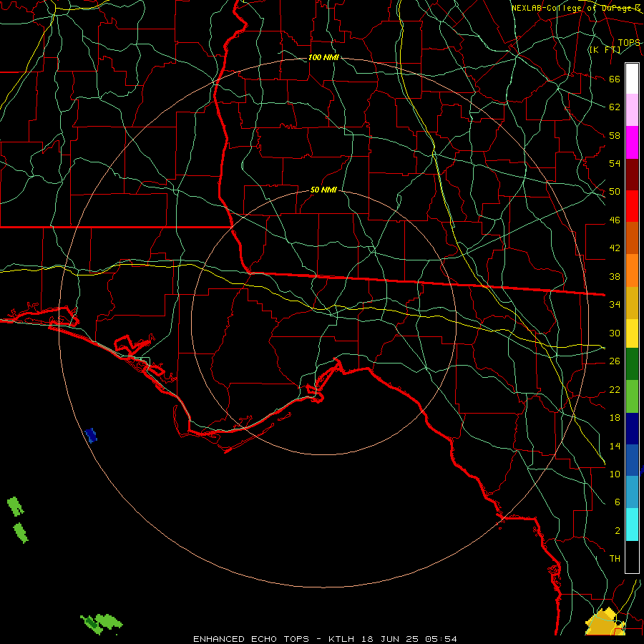Pick the dark maroon legend swatch
This screenshot has width=644, height=644.
[632, 175]
